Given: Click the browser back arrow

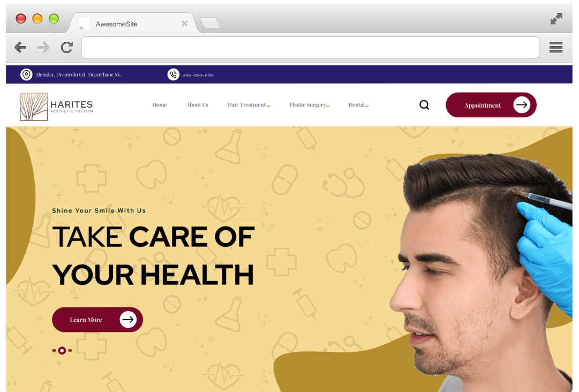Looking at the screenshot, I should (20, 47).
